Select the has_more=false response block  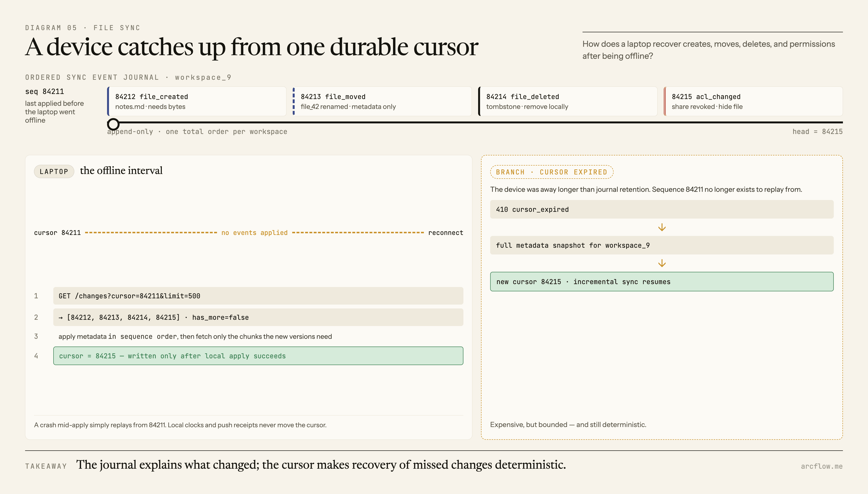(x=258, y=317)
